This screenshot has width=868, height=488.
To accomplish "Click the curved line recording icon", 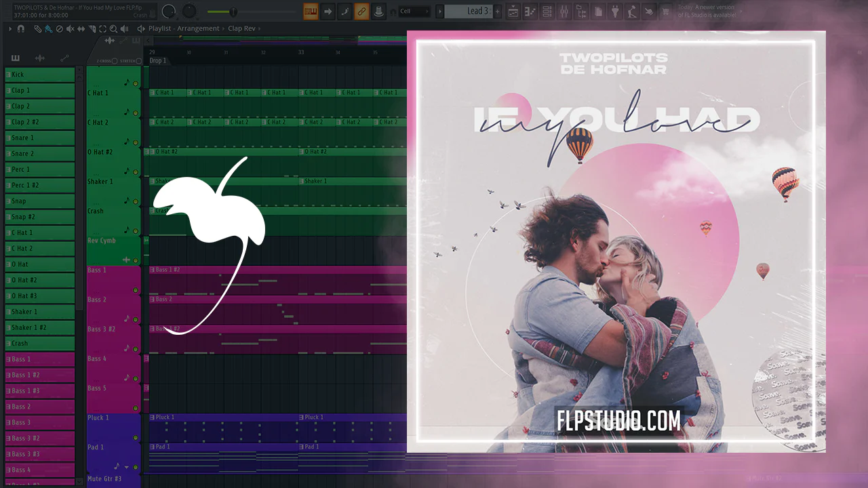I will 345,12.
